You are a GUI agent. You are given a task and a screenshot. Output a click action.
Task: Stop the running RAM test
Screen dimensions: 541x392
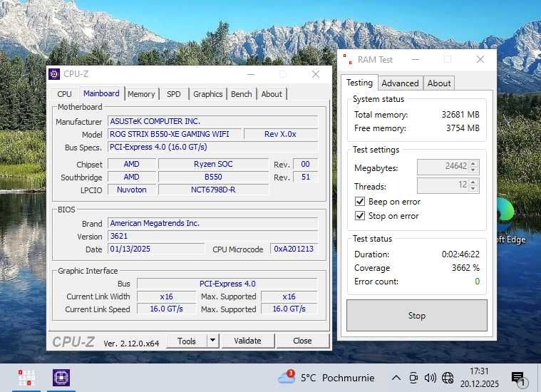[416, 316]
